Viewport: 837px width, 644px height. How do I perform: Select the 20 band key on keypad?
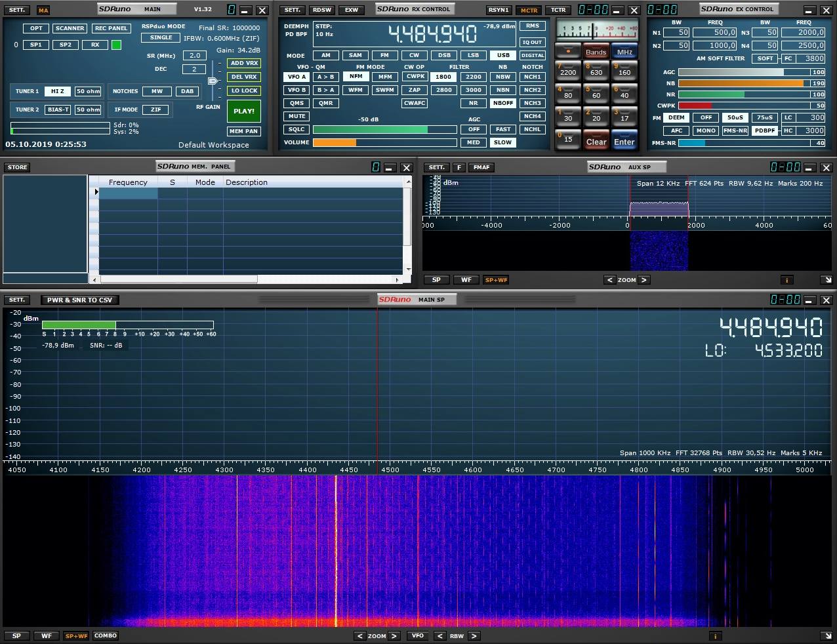(596, 117)
